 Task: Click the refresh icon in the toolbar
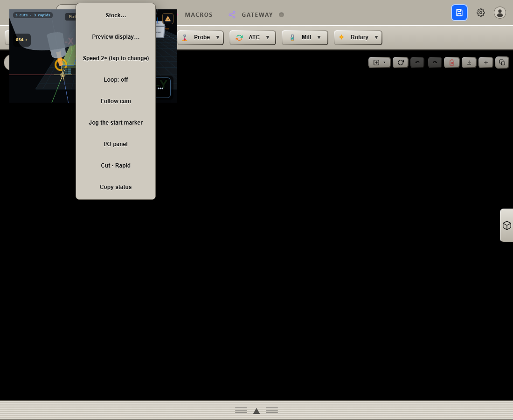(x=401, y=63)
